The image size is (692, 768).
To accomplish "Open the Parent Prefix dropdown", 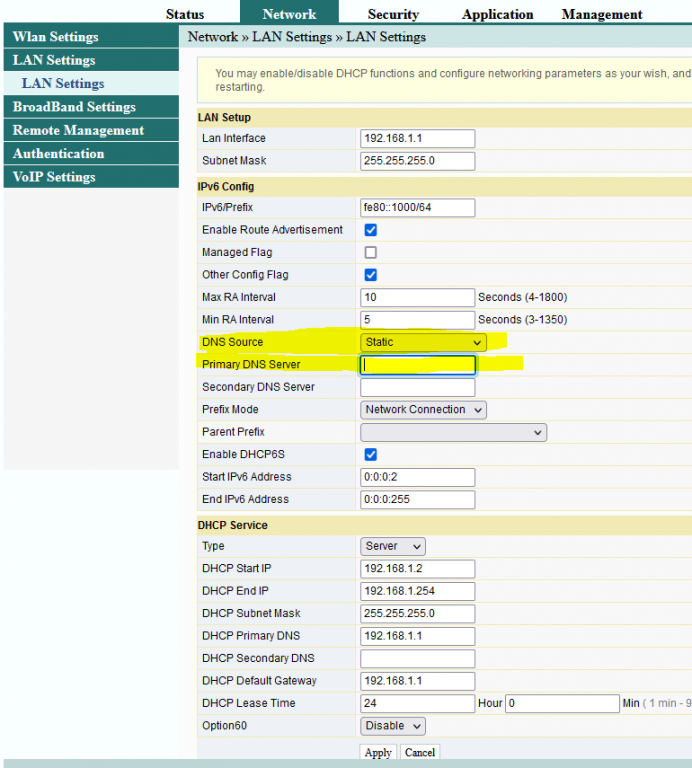I will coord(453,433).
